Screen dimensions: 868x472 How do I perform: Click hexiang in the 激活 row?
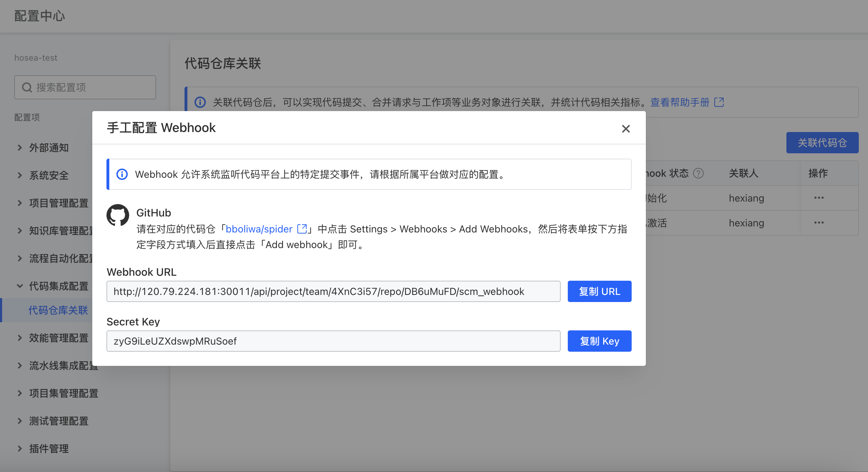tap(746, 223)
